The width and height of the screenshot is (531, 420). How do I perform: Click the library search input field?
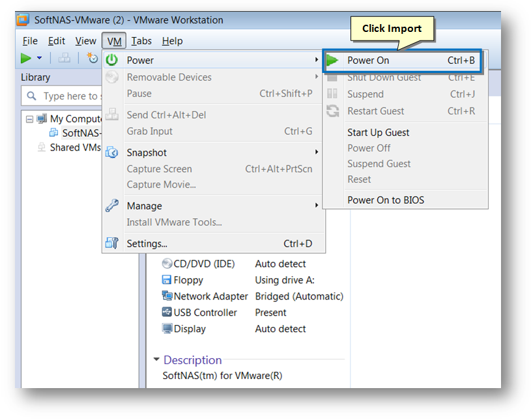[x=62, y=96]
